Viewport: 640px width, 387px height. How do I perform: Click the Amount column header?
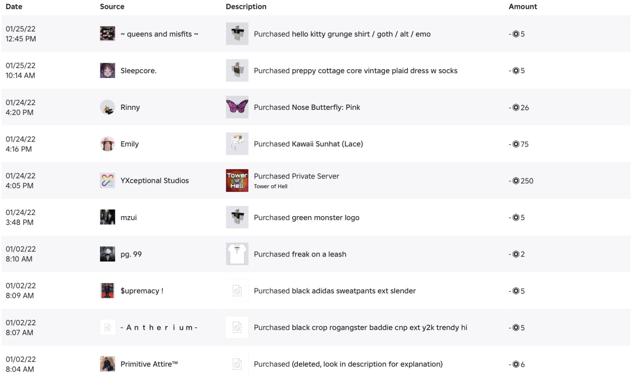tap(522, 7)
